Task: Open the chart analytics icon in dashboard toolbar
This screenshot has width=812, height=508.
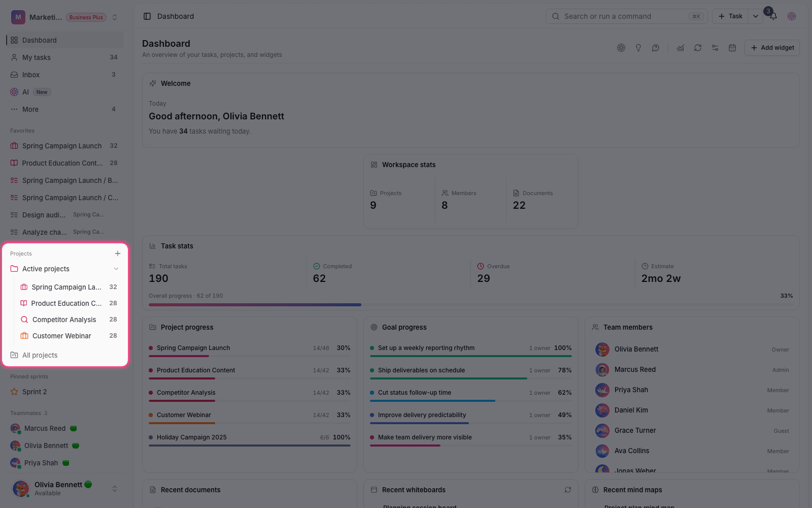Action: (x=681, y=48)
